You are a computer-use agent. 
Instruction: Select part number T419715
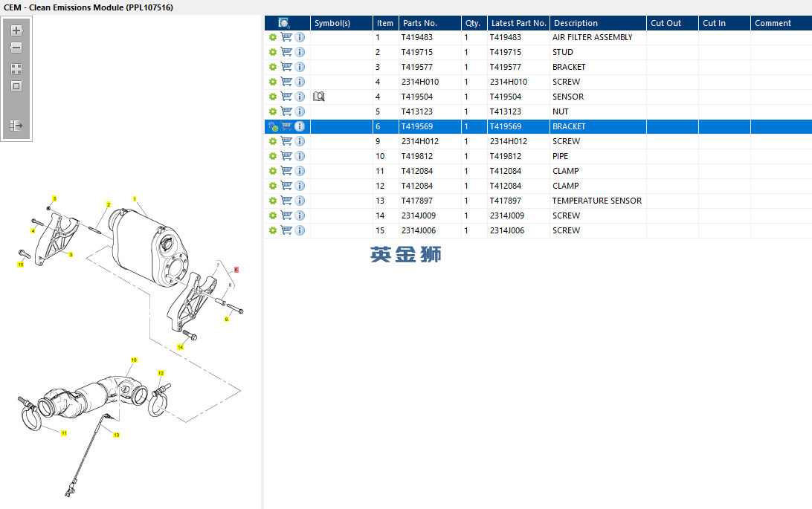[417, 52]
